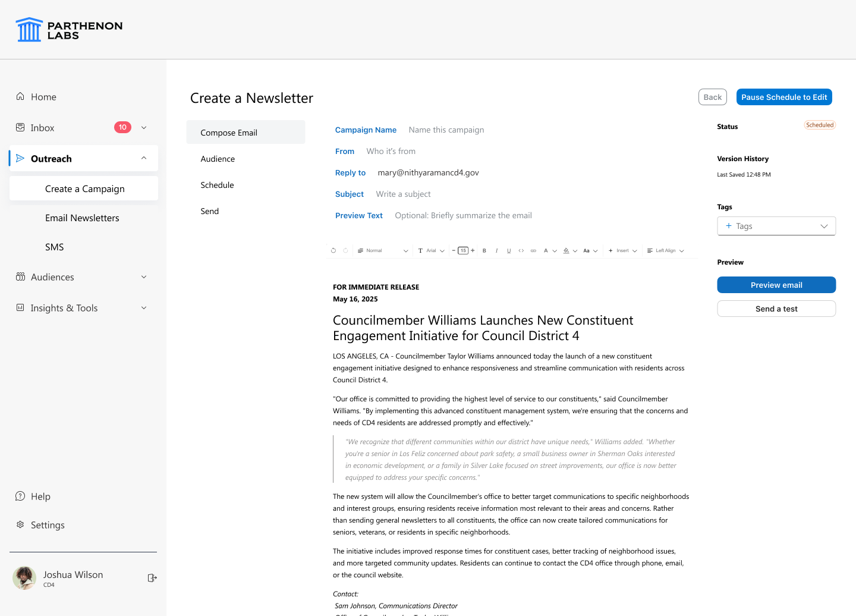Click the undo icon in the editor toolbar
Viewport: 856px width, 616px height.
(x=333, y=250)
